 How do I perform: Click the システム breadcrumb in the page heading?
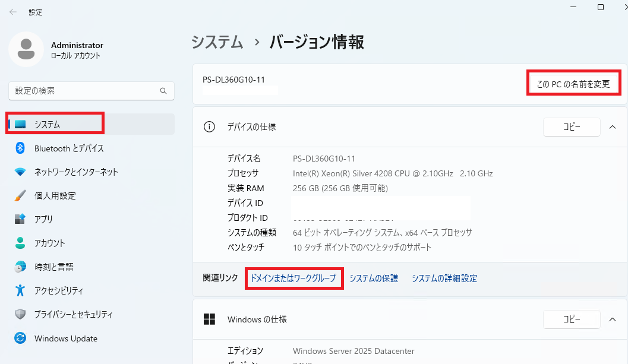(217, 42)
